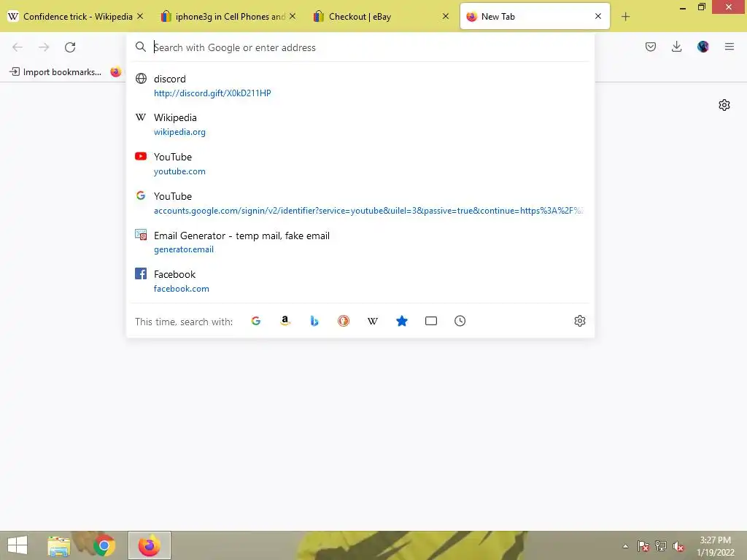Open the Windows Start menu
The image size is (747, 560).
pyautogui.click(x=18, y=545)
